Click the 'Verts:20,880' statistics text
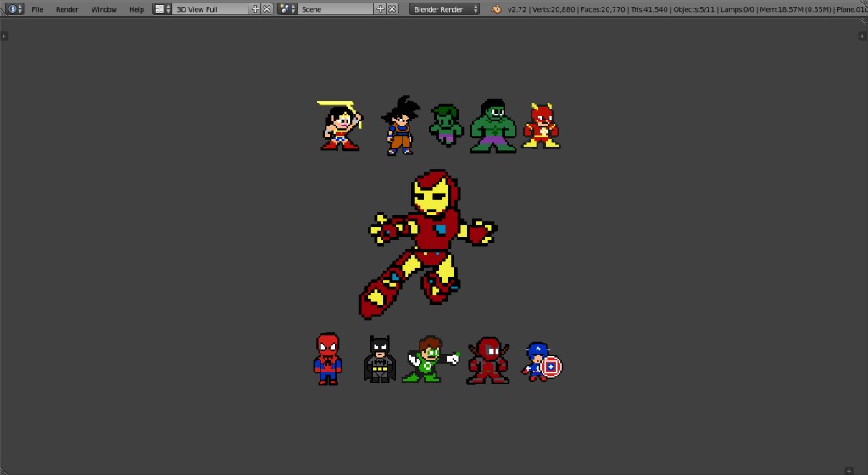The width and height of the screenshot is (868, 475). pyautogui.click(x=554, y=9)
